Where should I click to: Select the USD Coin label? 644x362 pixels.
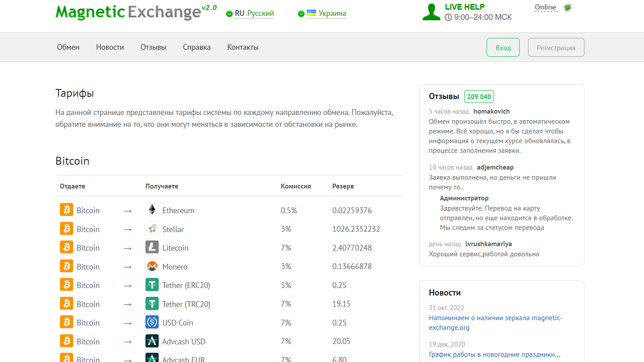178,323
